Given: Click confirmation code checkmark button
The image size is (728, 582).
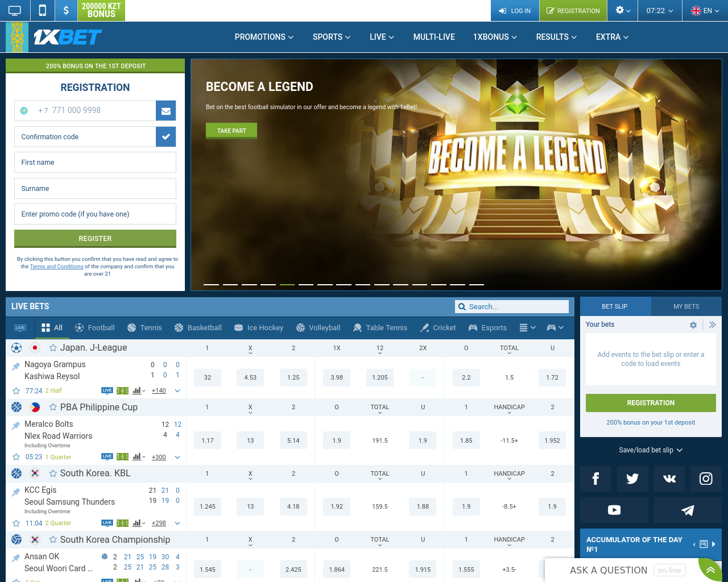Looking at the screenshot, I should (x=166, y=137).
